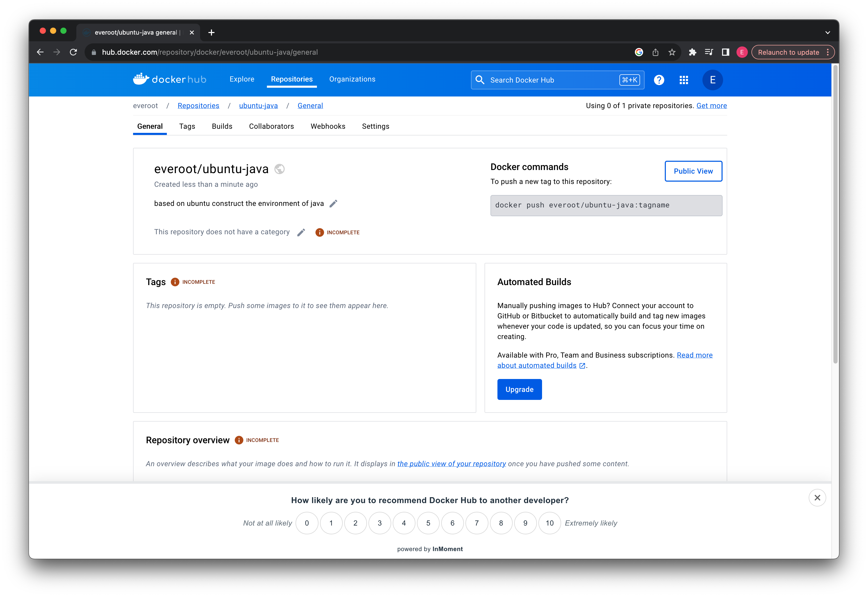Click the category INCOMPLETE info icon
The image size is (868, 597).
[320, 233]
